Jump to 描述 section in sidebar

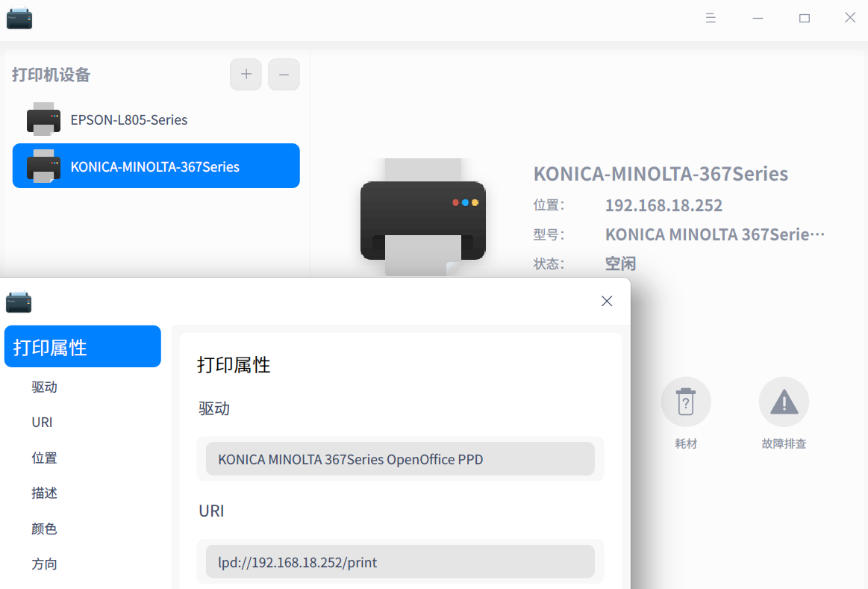pos(44,493)
